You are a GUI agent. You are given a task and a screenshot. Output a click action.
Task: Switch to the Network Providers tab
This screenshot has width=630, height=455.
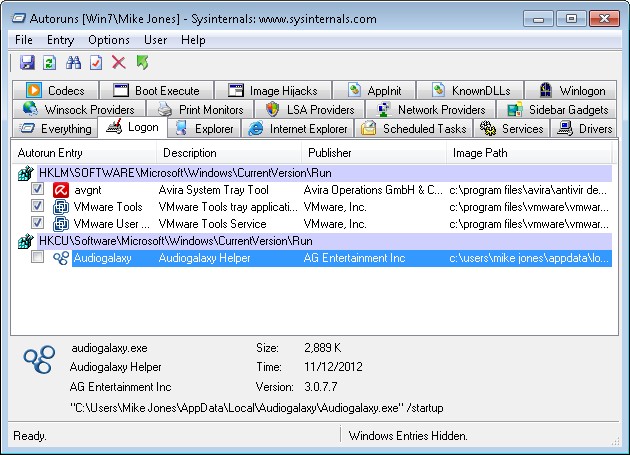pos(431,109)
